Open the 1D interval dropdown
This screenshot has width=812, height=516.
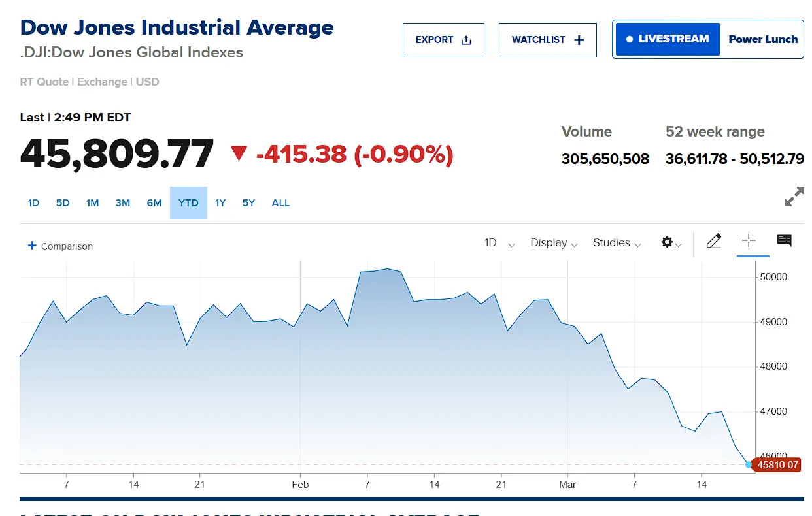tap(499, 243)
